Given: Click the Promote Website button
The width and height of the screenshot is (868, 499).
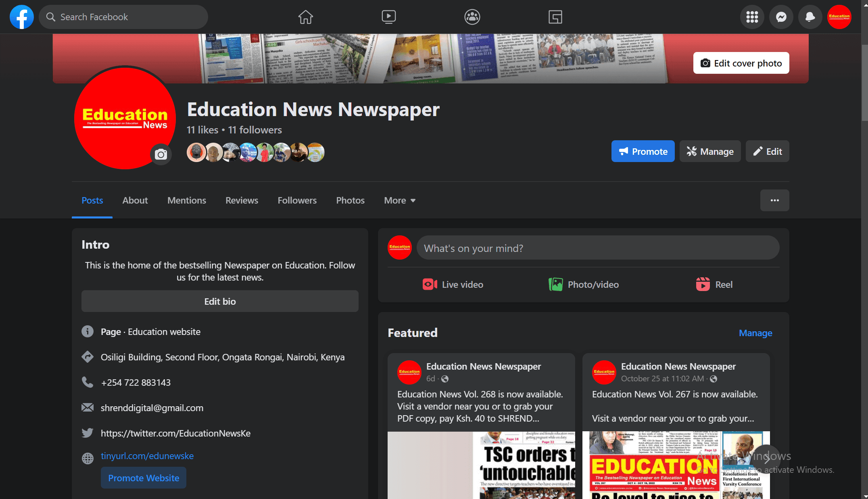Looking at the screenshot, I should (144, 478).
